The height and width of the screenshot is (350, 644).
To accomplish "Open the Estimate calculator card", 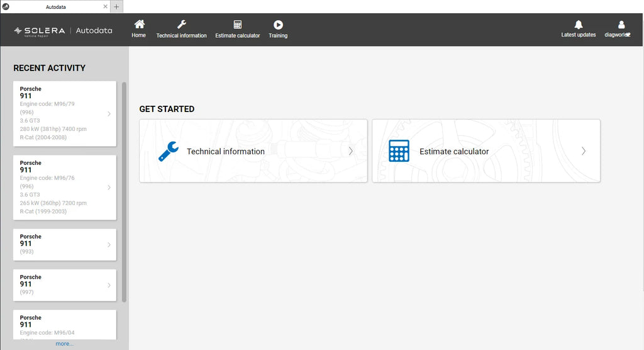I will click(486, 151).
